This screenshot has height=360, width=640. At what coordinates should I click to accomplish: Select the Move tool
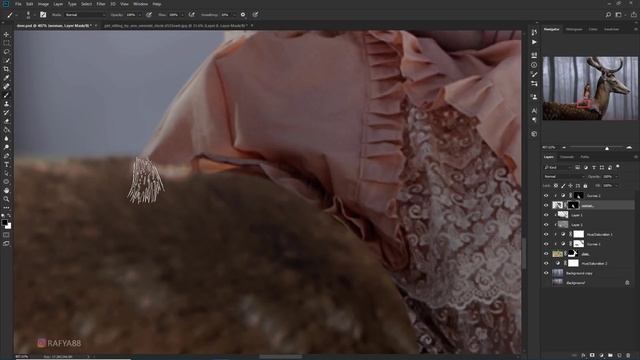click(x=6, y=35)
